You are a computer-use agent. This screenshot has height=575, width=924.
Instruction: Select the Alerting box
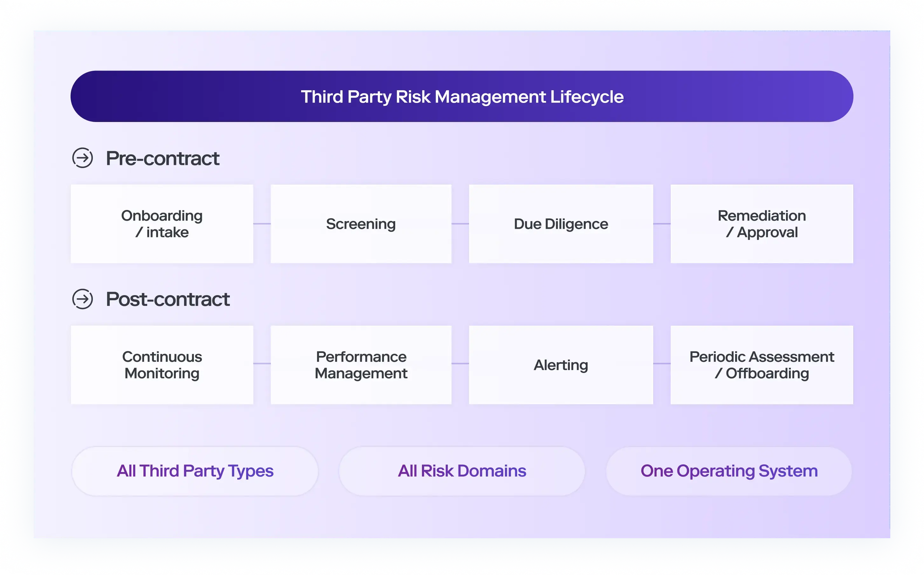tap(561, 365)
